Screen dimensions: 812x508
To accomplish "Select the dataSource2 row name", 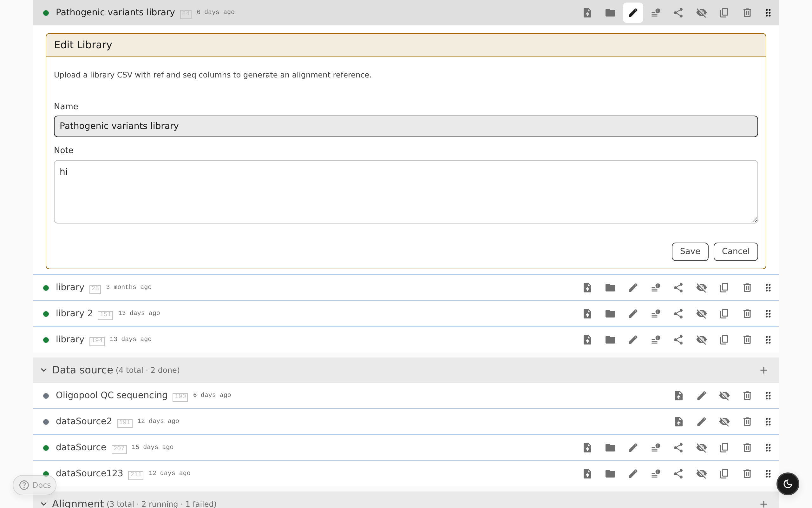I will click(x=83, y=421).
